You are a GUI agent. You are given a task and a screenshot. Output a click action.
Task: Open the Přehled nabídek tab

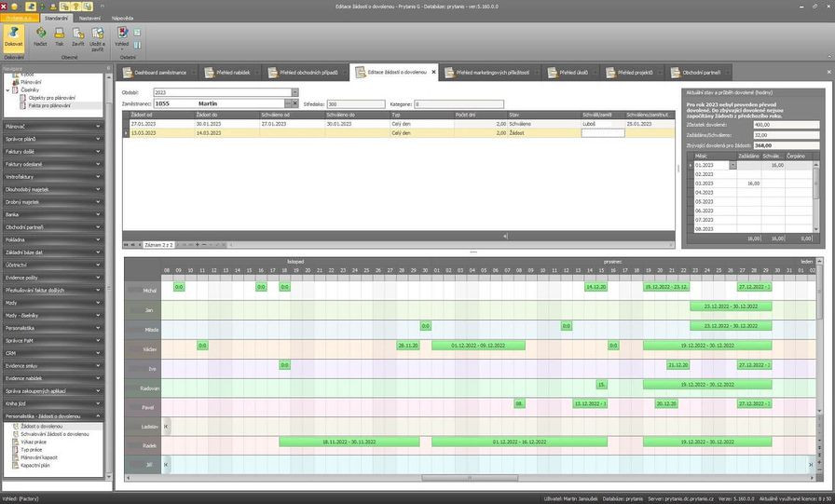click(230, 72)
